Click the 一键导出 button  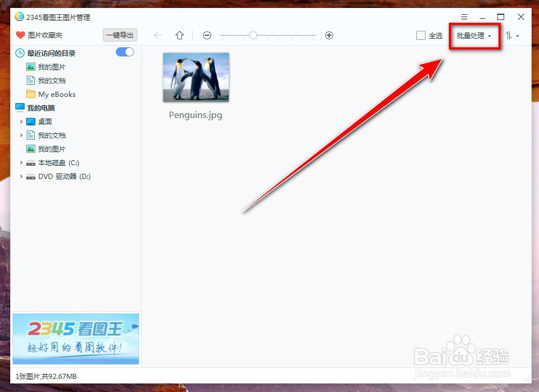[120, 35]
